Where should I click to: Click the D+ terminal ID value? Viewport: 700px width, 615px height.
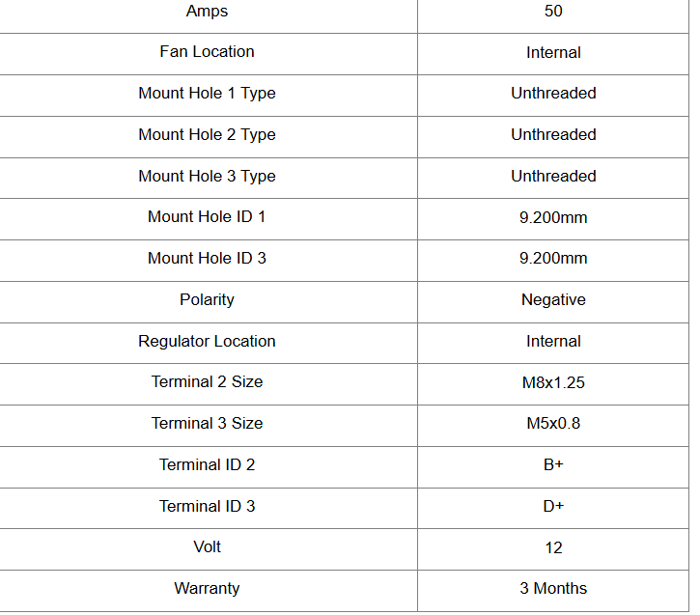point(553,507)
